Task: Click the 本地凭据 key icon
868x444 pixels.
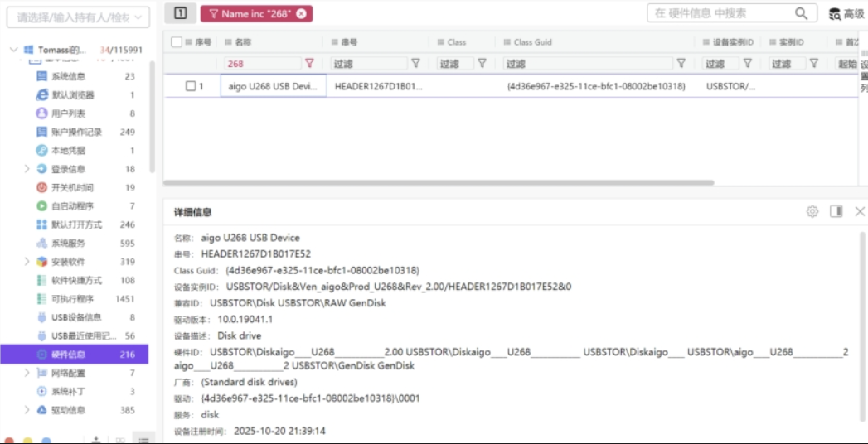Action: [41, 151]
